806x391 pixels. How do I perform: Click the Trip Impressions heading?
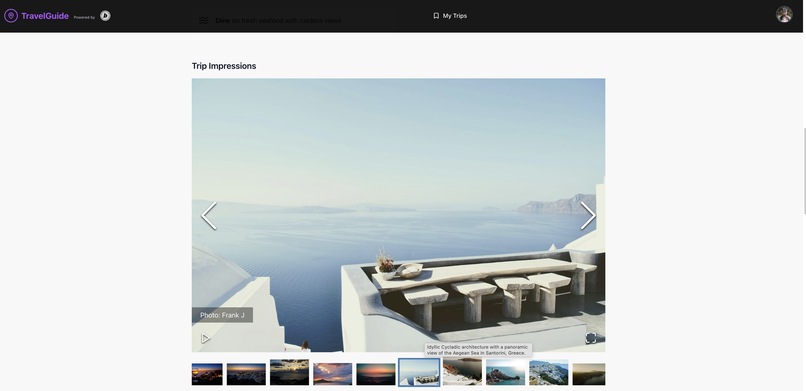point(224,66)
